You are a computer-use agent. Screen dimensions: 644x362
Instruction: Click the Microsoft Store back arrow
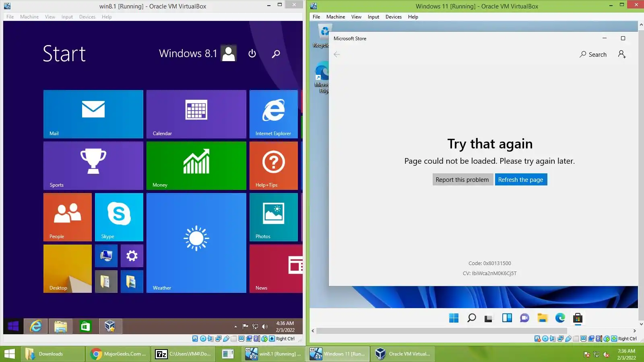pos(337,54)
